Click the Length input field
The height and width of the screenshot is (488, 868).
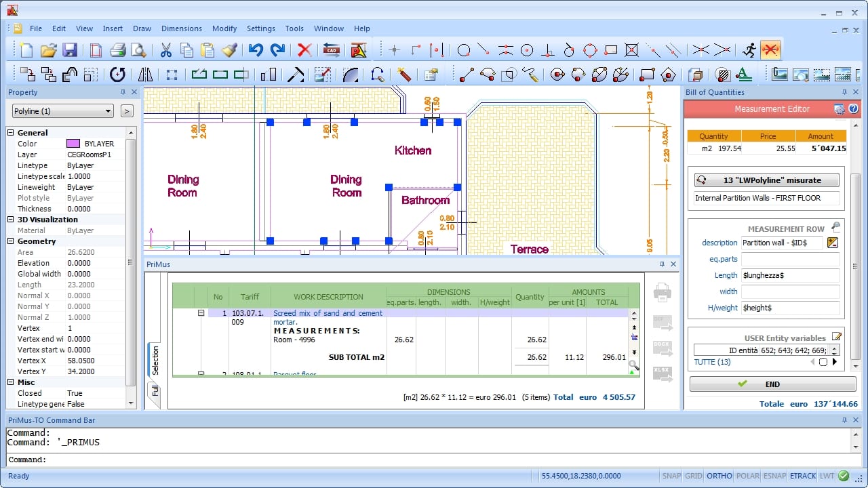pyautogui.click(x=790, y=275)
